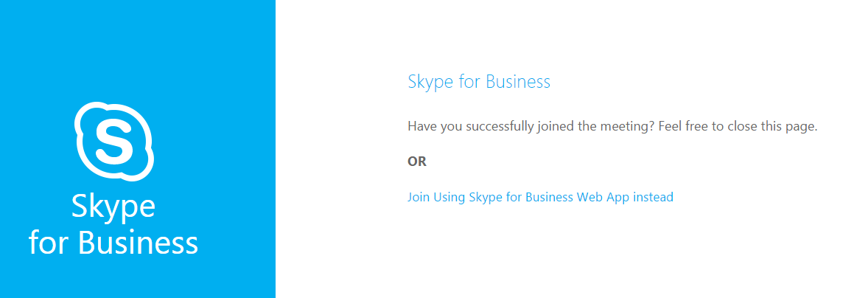Click the blue Skype for Business page heading
This screenshot has width=868, height=298.
click(x=479, y=82)
